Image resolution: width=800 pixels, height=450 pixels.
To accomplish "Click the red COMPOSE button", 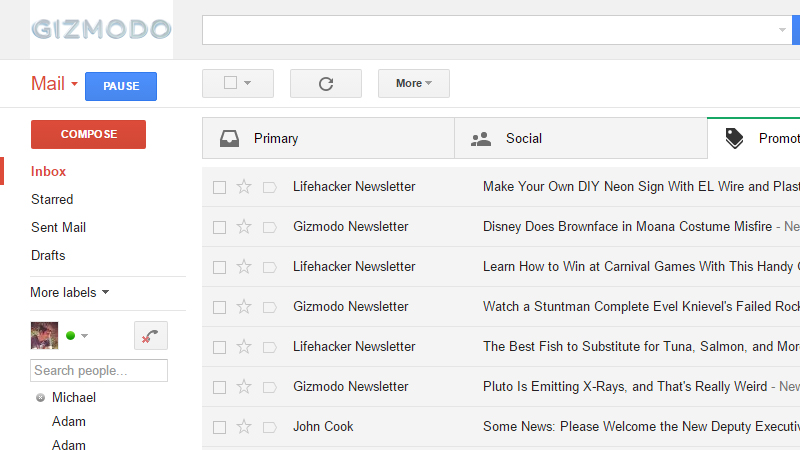I will tap(88, 134).
